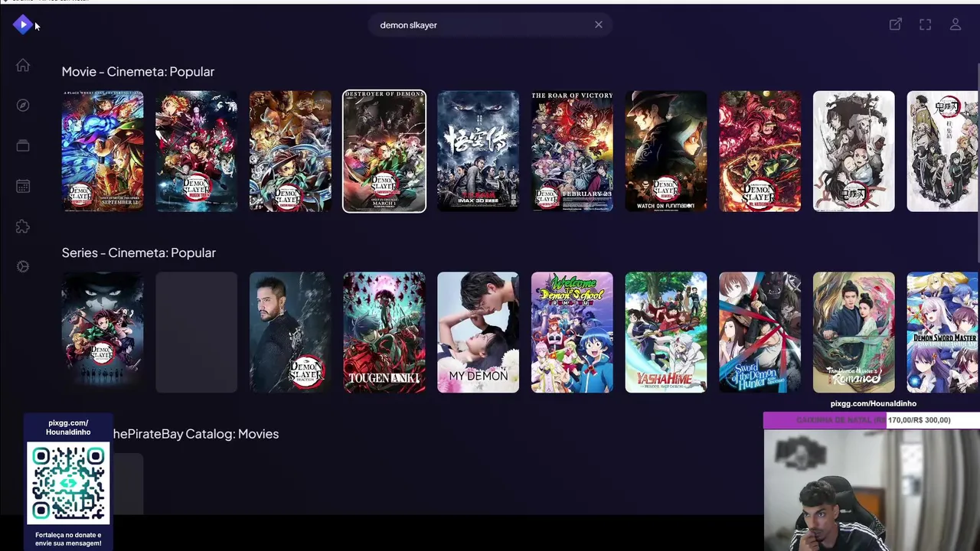Click the 'ThePirateBay Catalog: Movies' heading

pos(196,434)
